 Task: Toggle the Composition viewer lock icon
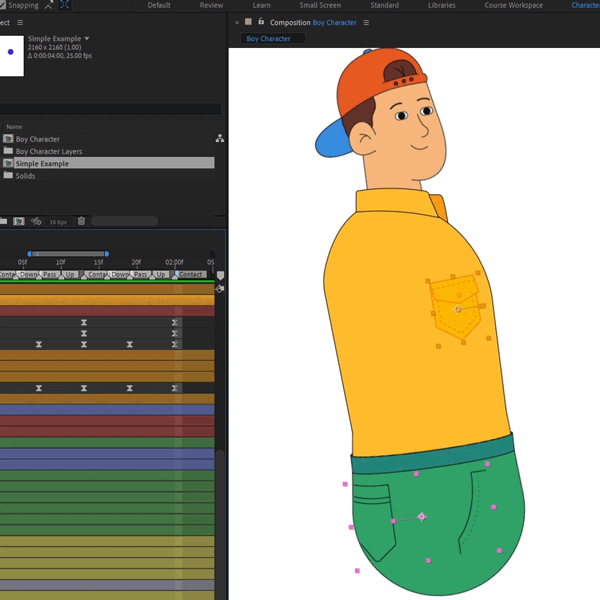261,21
